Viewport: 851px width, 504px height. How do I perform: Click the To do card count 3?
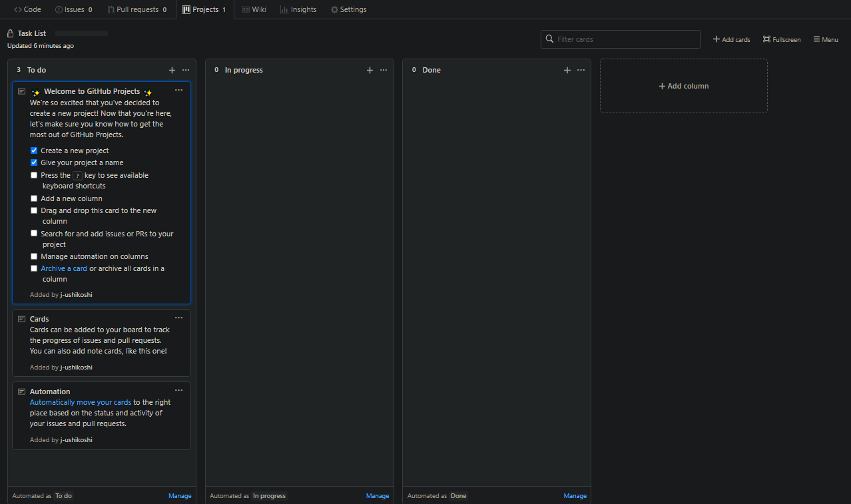[19, 70]
